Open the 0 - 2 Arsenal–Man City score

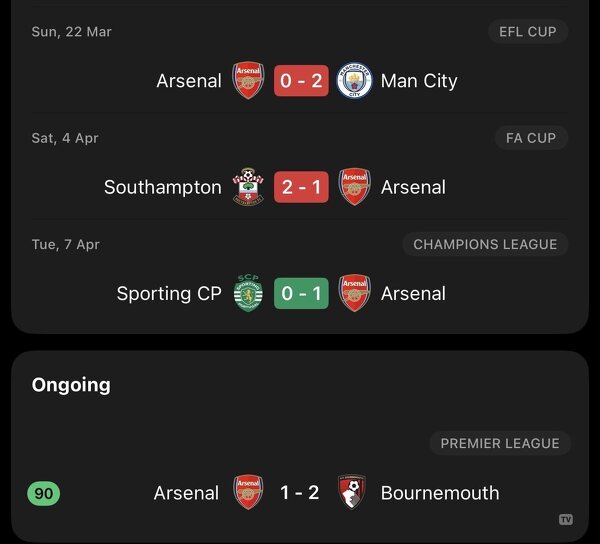click(x=301, y=81)
